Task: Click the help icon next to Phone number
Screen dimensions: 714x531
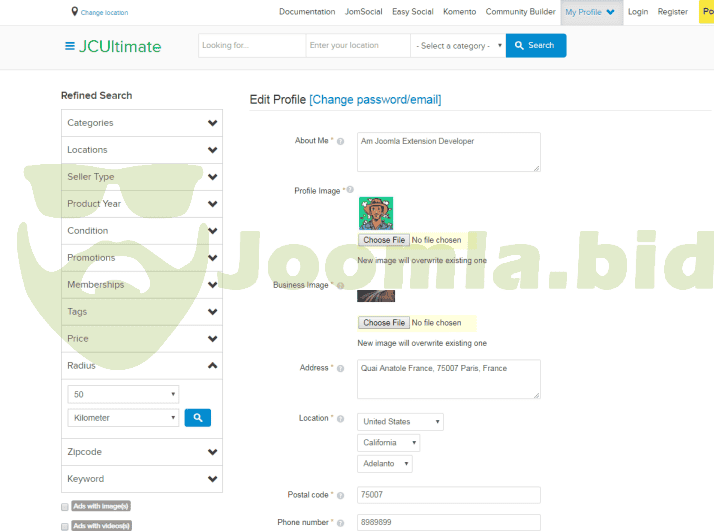Action: click(x=341, y=523)
